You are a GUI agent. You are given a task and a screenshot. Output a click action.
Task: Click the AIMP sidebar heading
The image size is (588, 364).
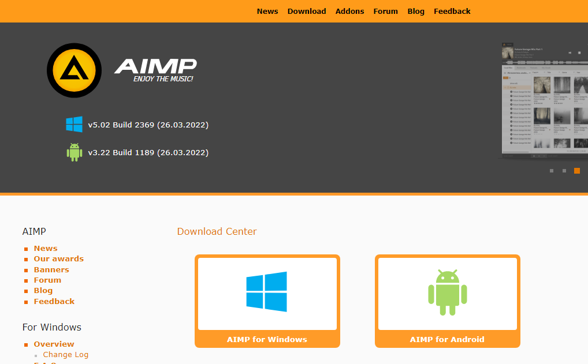pos(34,231)
